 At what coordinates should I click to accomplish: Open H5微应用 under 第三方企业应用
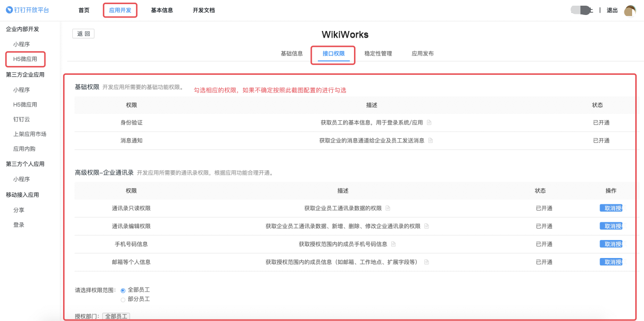point(25,105)
